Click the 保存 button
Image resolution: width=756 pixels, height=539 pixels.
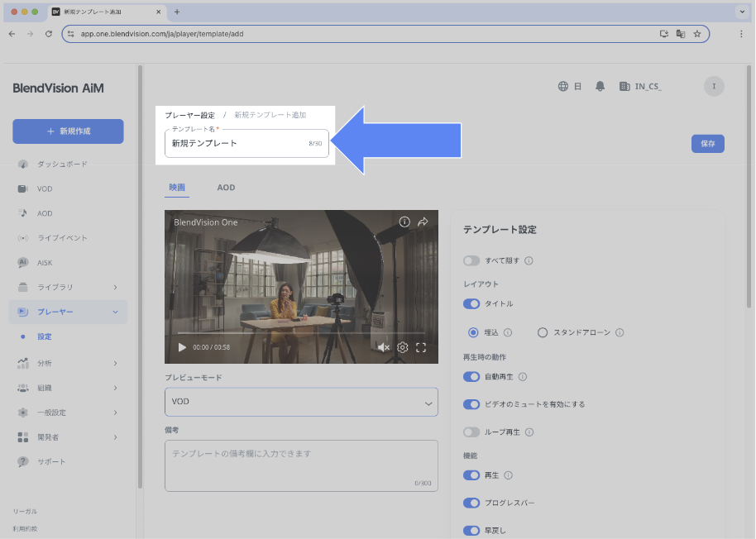tap(707, 144)
